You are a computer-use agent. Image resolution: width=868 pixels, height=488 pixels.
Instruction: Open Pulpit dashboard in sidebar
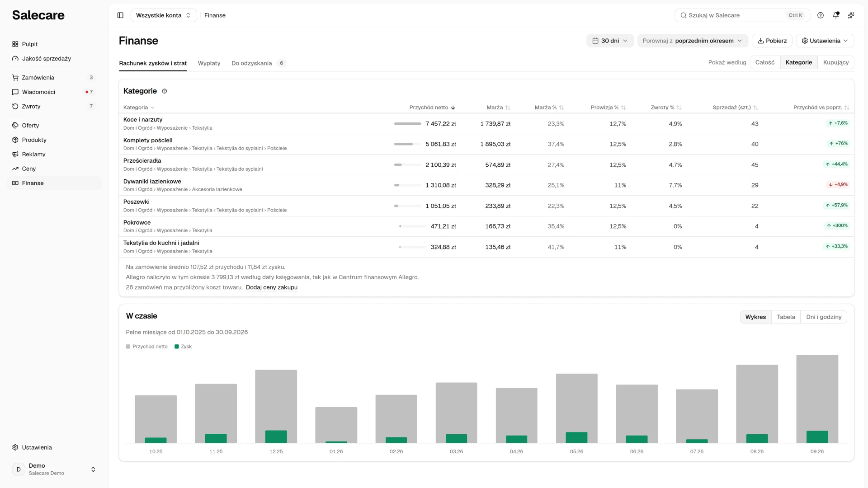(54, 44)
